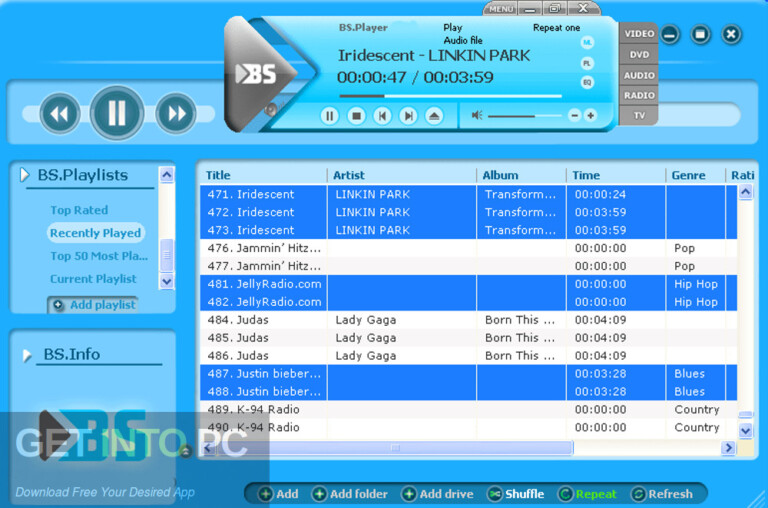Click Add folder button

click(350, 494)
